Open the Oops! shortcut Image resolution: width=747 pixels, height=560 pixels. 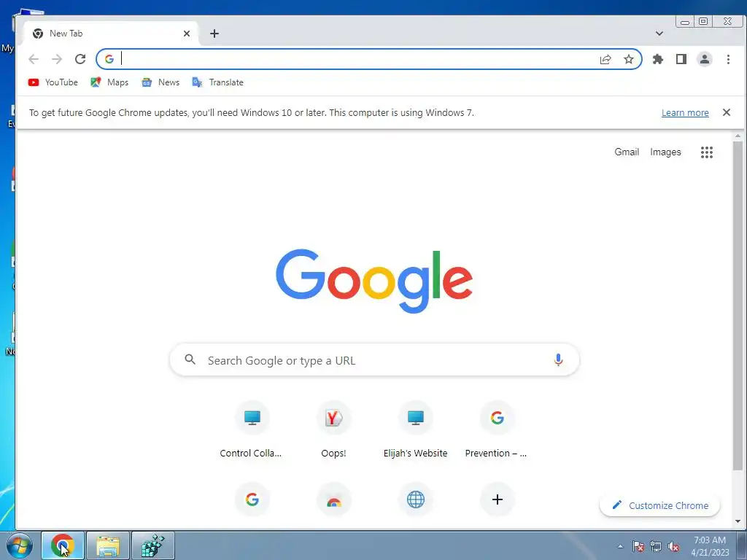333,430
